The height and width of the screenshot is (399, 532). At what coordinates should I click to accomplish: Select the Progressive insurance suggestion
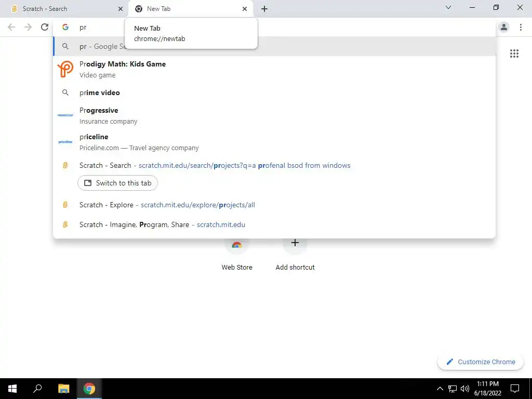click(x=274, y=115)
